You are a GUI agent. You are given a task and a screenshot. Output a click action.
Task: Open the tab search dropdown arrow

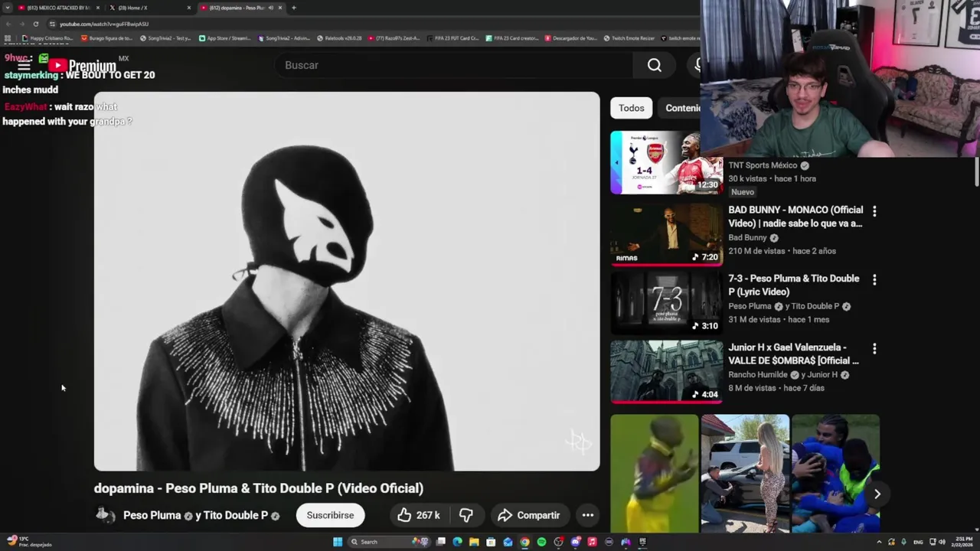8,8
